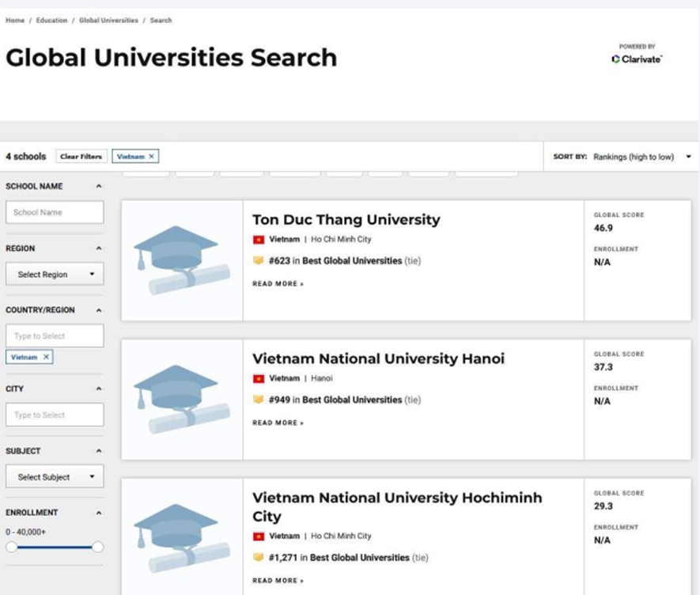Click the ranking badge icon beside #949
This screenshot has width=700, height=595.
pyautogui.click(x=258, y=400)
